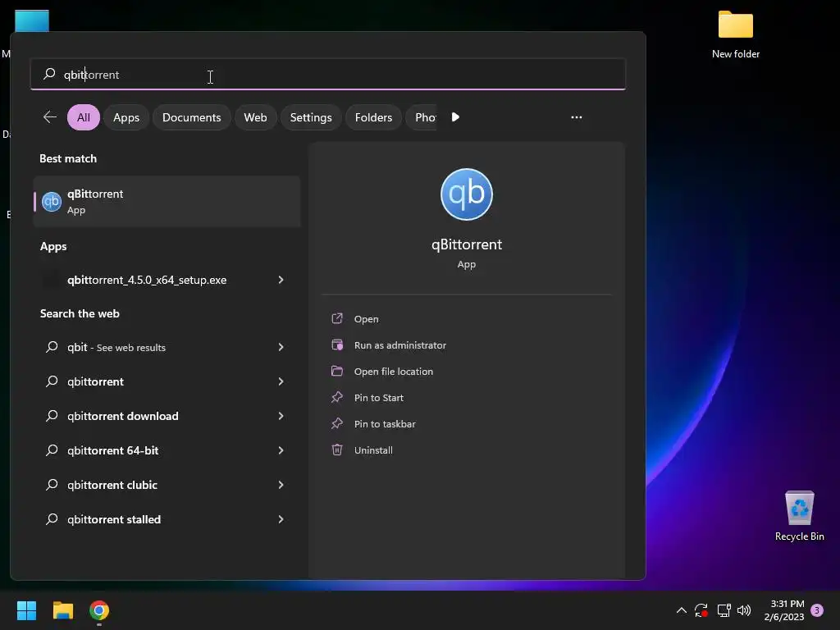Image resolution: width=840 pixels, height=630 pixels.
Task: Click the 'Search the web' section heading
Action: (x=80, y=313)
